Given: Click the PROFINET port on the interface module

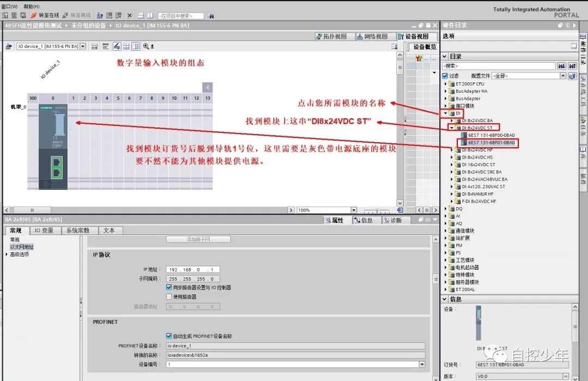Looking at the screenshot, I should click(57, 167).
